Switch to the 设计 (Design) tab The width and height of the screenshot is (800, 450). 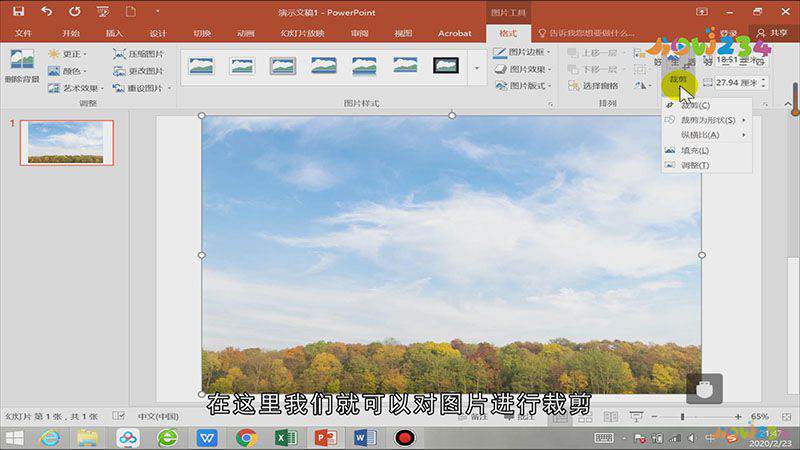click(158, 33)
